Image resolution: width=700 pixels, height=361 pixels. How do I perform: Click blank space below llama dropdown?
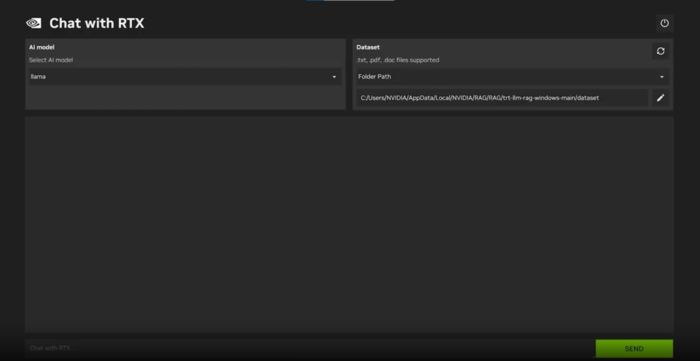click(x=184, y=96)
